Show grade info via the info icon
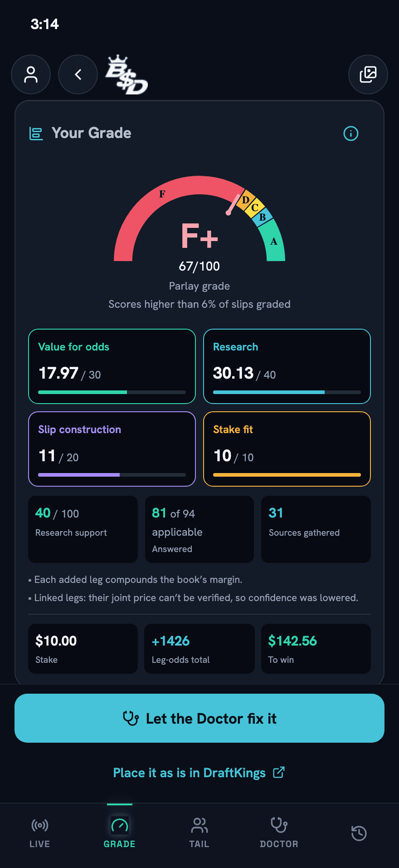Image resolution: width=399 pixels, height=868 pixels. point(351,133)
